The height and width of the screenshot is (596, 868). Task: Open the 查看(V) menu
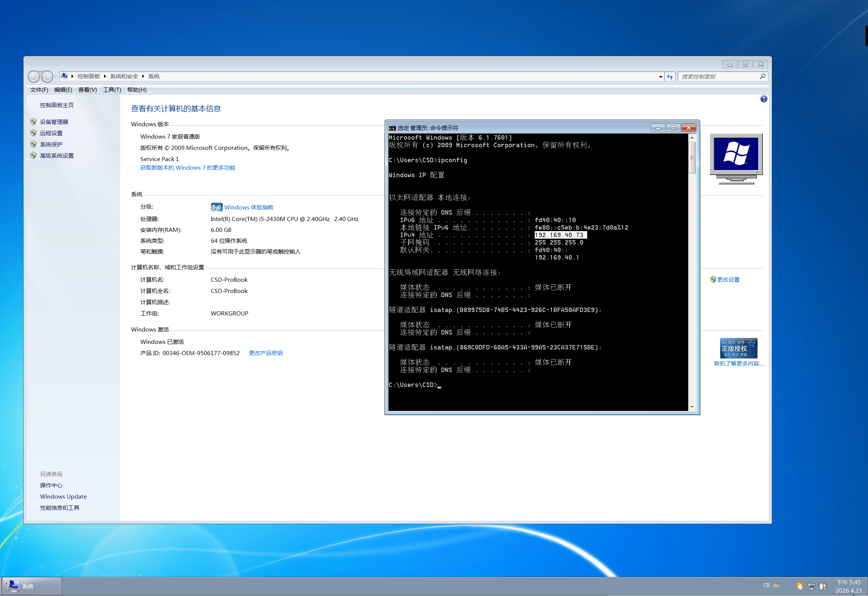click(x=87, y=90)
